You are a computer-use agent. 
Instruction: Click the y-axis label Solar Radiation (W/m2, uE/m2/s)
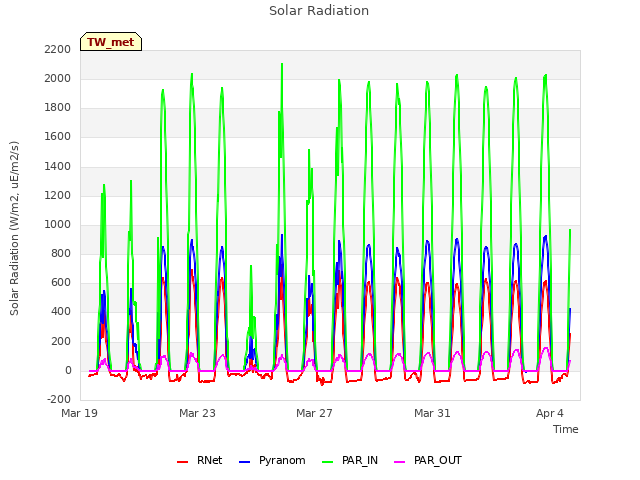14,228
